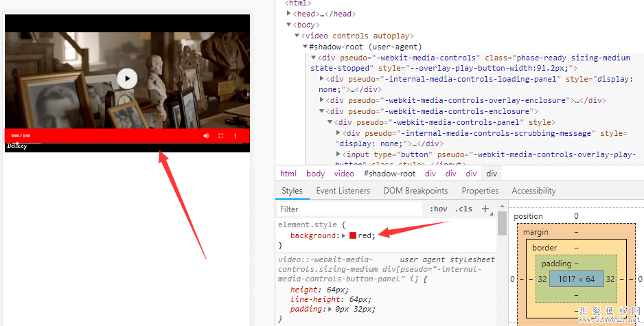The image size is (644, 326).
Task: Expand the background shorthand property arrow
Action: click(x=344, y=235)
